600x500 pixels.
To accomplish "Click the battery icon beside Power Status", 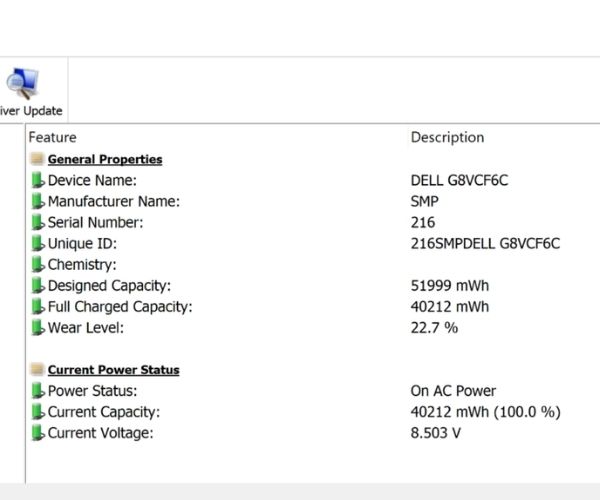I will [x=38, y=391].
